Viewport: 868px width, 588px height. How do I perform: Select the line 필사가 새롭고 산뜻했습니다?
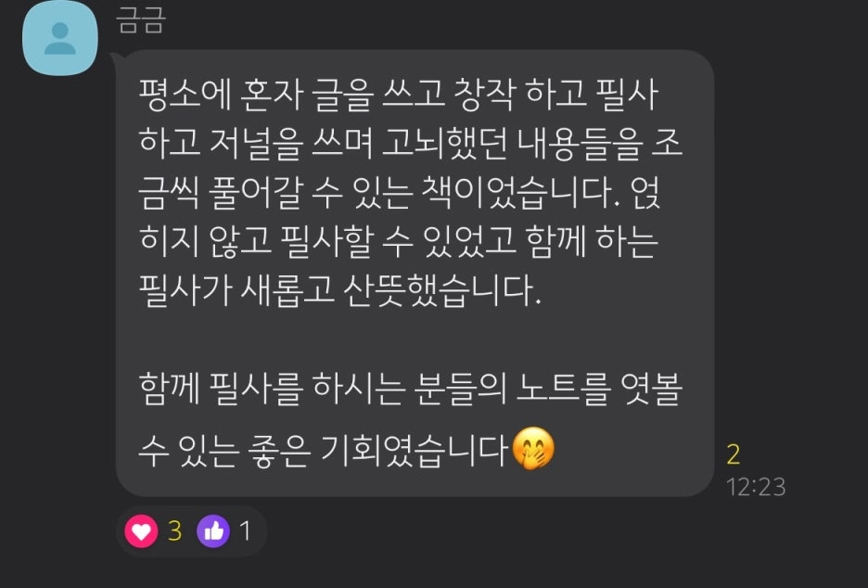pos(340,289)
